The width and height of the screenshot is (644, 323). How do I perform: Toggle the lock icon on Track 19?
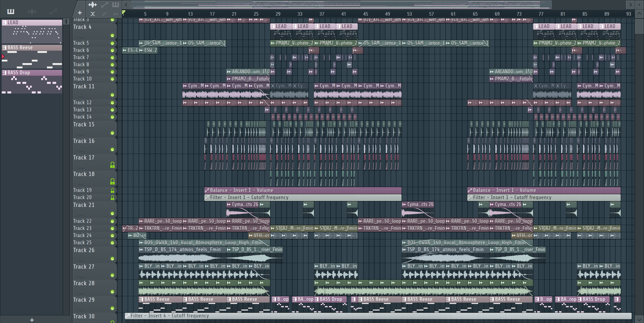pos(112,191)
